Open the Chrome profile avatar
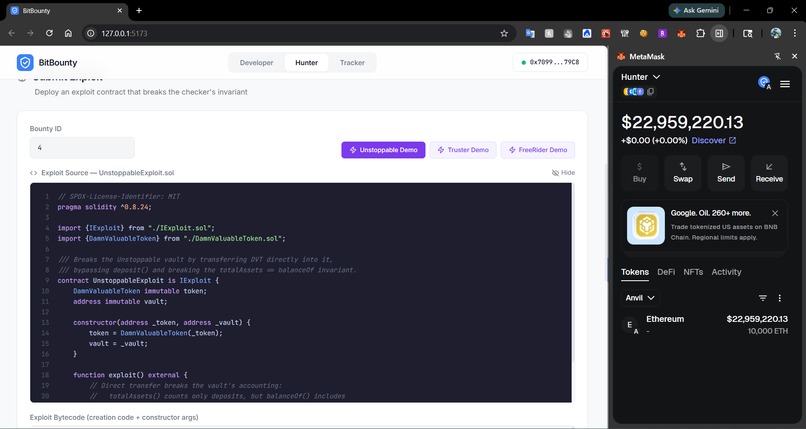This screenshot has height=429, width=806. (776, 33)
